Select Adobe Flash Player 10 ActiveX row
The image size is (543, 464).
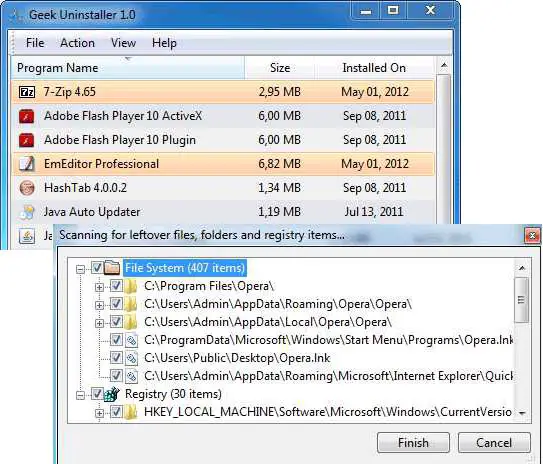pyautogui.click(x=223, y=116)
